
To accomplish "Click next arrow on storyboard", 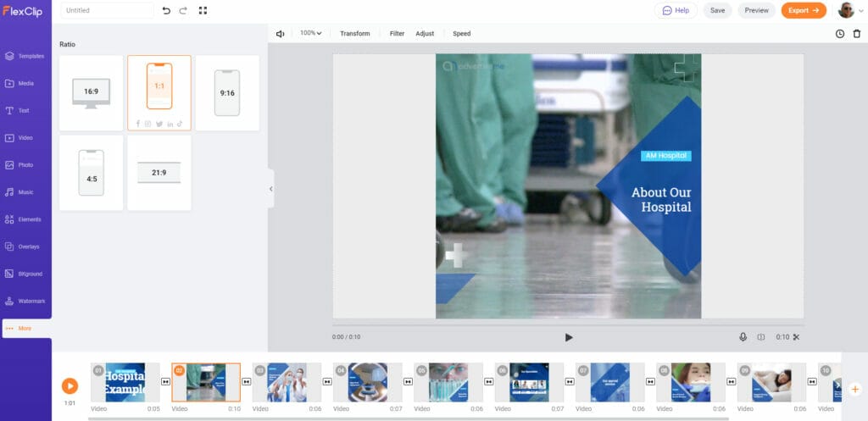I will (837, 385).
